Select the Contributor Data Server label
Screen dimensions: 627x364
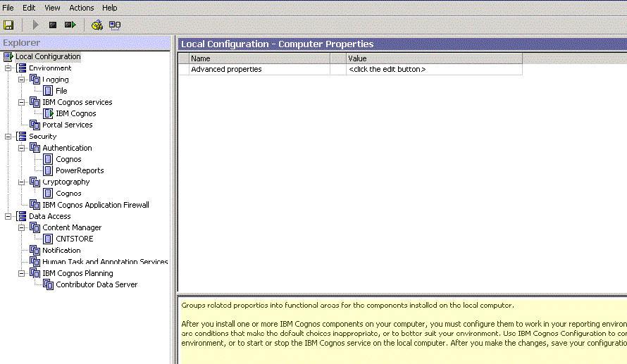[x=97, y=284]
